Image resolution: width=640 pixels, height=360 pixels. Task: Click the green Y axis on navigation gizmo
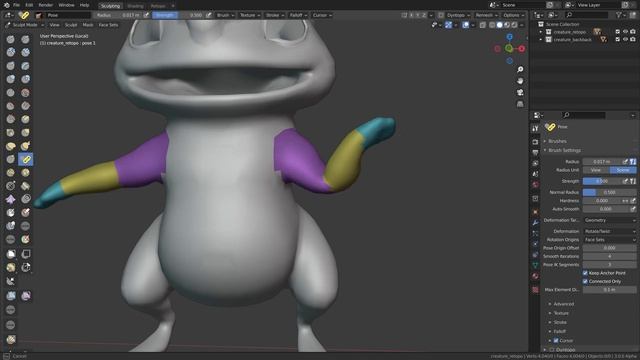coord(509,49)
